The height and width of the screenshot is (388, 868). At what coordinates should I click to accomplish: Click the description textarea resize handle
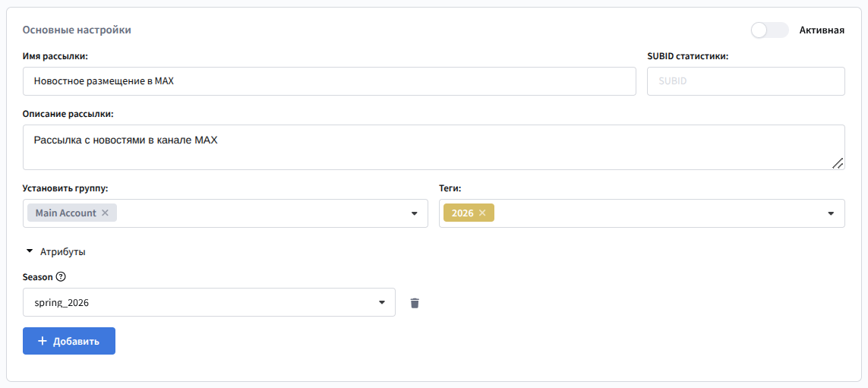(837, 162)
